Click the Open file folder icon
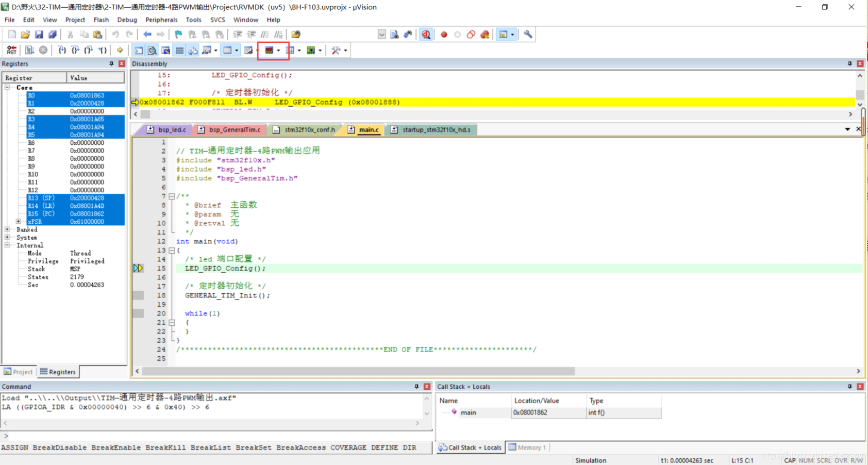The image size is (868, 465). (x=25, y=35)
